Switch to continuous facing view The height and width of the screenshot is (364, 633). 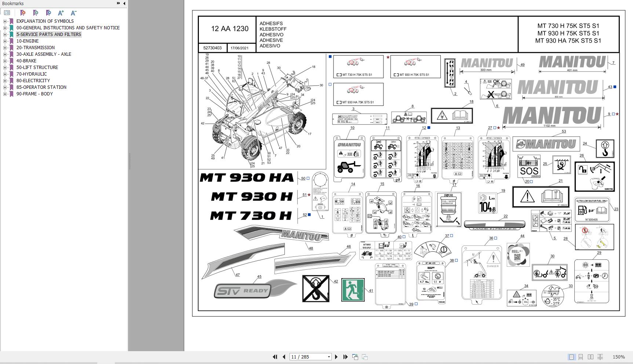[600, 357]
